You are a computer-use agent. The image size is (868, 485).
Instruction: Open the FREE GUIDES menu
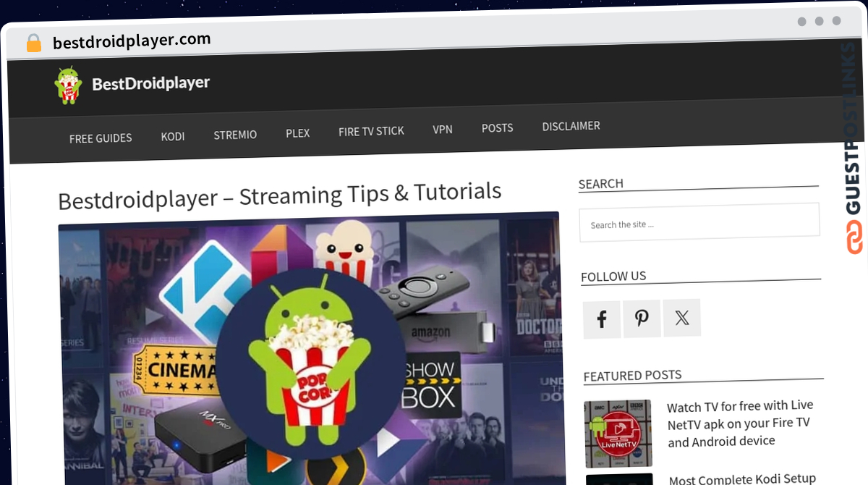click(x=101, y=138)
